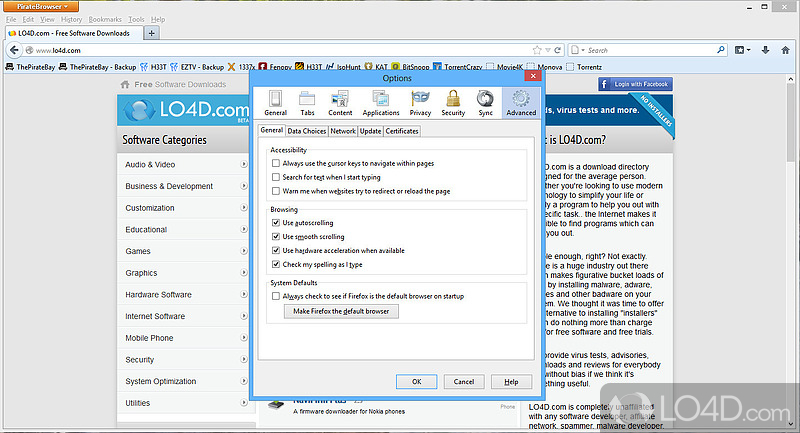Open the General options panel icon
Image resolution: width=800 pixels, height=433 pixels.
point(276,103)
